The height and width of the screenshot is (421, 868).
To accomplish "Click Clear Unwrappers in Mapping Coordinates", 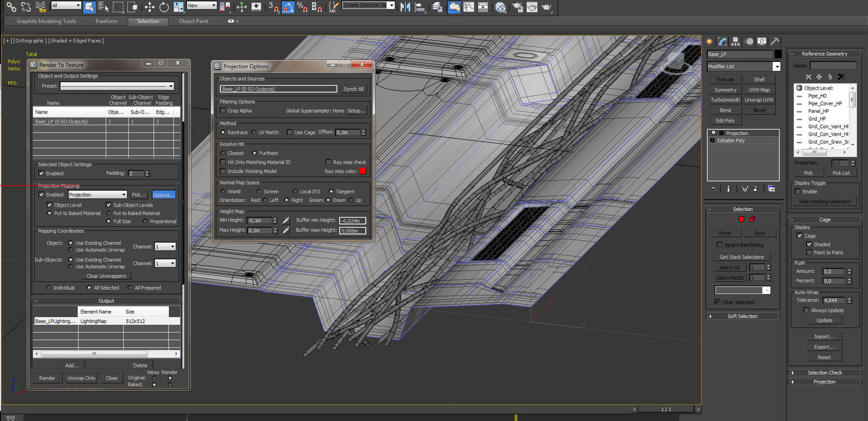I will click(x=106, y=276).
